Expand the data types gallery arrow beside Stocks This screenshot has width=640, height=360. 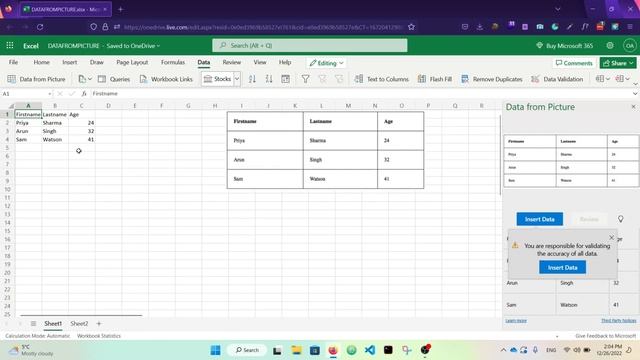[x=237, y=79]
